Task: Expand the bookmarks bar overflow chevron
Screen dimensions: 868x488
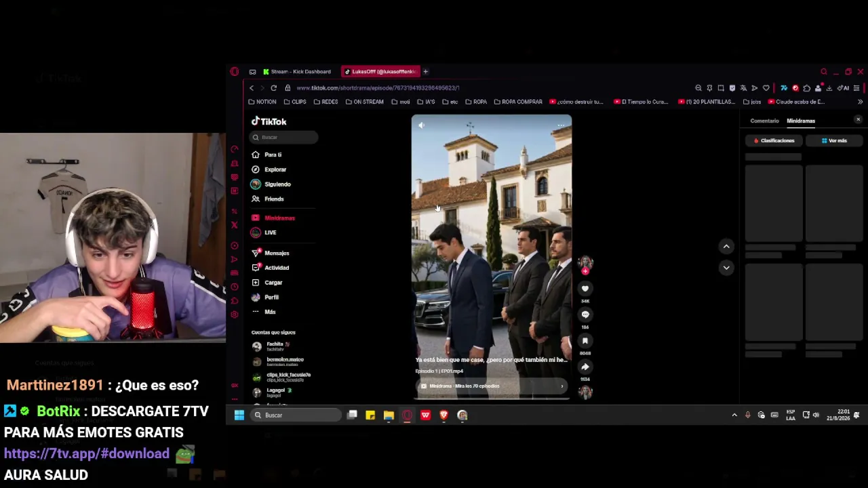Action: click(x=860, y=102)
